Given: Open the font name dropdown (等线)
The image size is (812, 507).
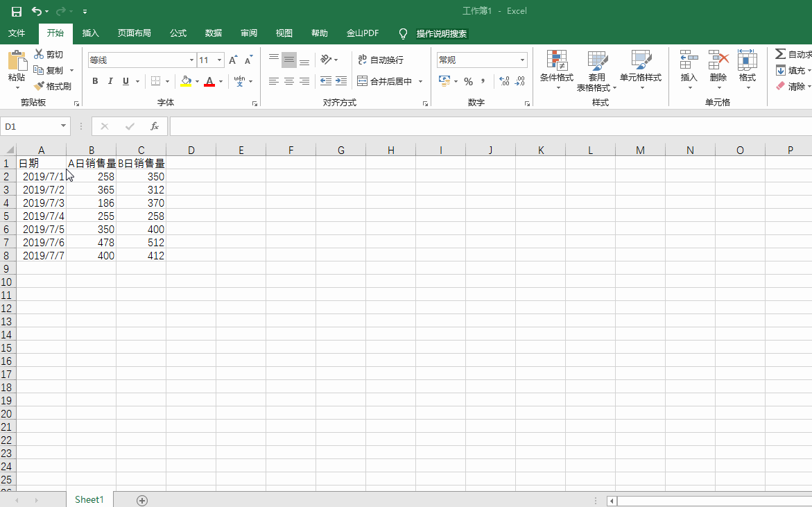Looking at the screenshot, I should coord(192,60).
